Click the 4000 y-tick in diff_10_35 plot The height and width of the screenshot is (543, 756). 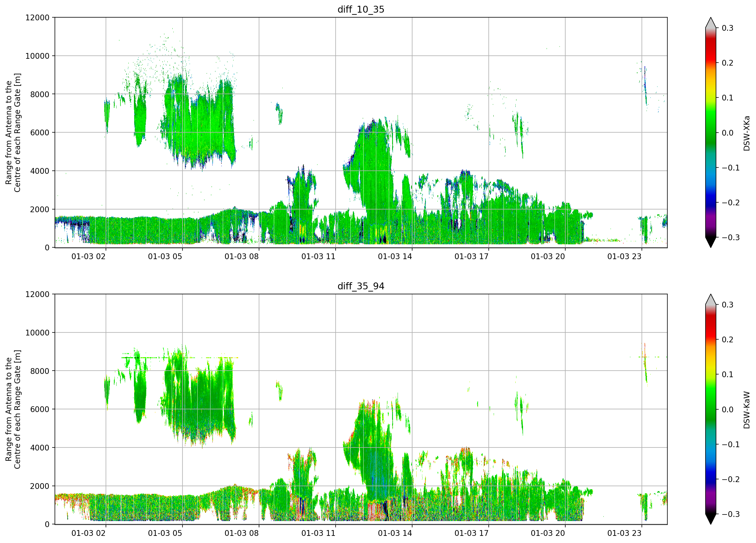click(39, 171)
